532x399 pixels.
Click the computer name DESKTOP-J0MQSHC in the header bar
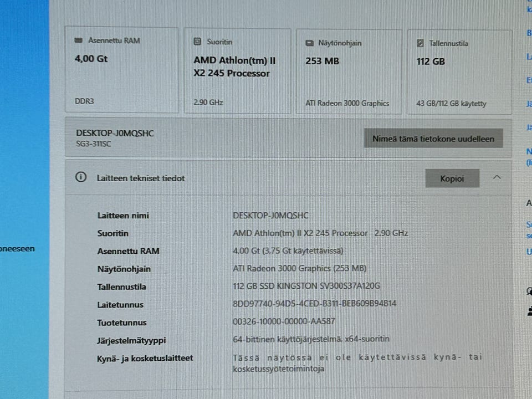(115, 133)
